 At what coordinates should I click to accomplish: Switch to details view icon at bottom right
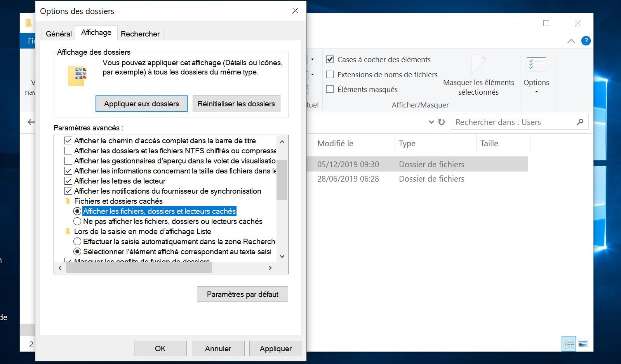(569, 344)
